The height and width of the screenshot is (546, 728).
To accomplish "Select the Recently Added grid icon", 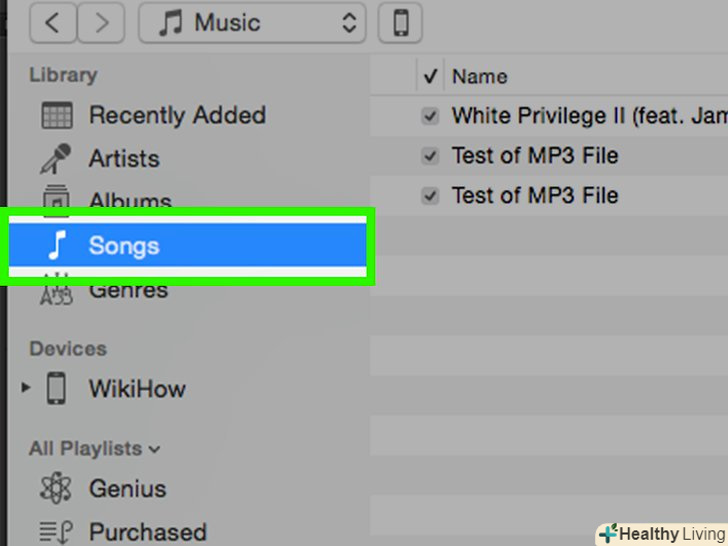I will (56, 115).
